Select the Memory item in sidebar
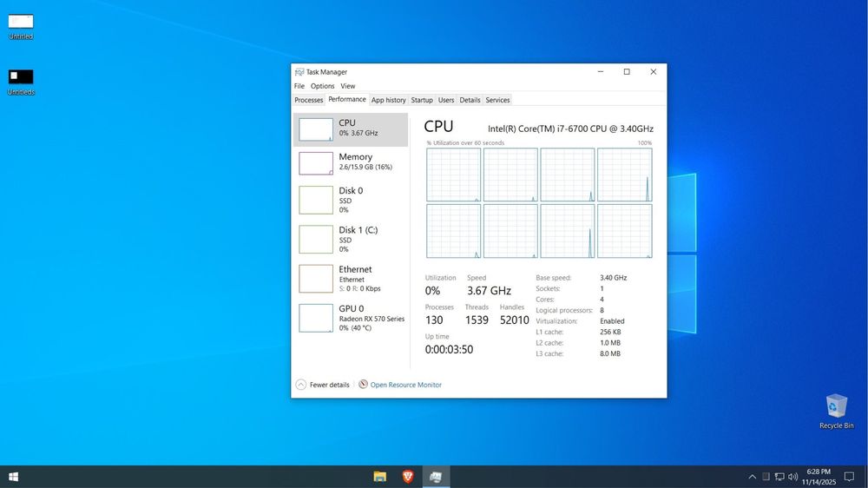Image resolution: width=868 pixels, height=488 pixels. (351, 163)
